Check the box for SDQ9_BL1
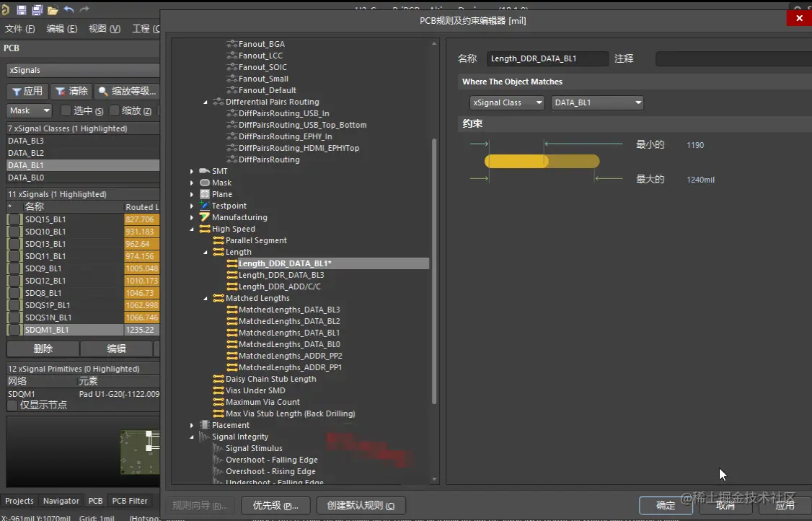Image resolution: width=812 pixels, height=521 pixels. click(x=15, y=268)
